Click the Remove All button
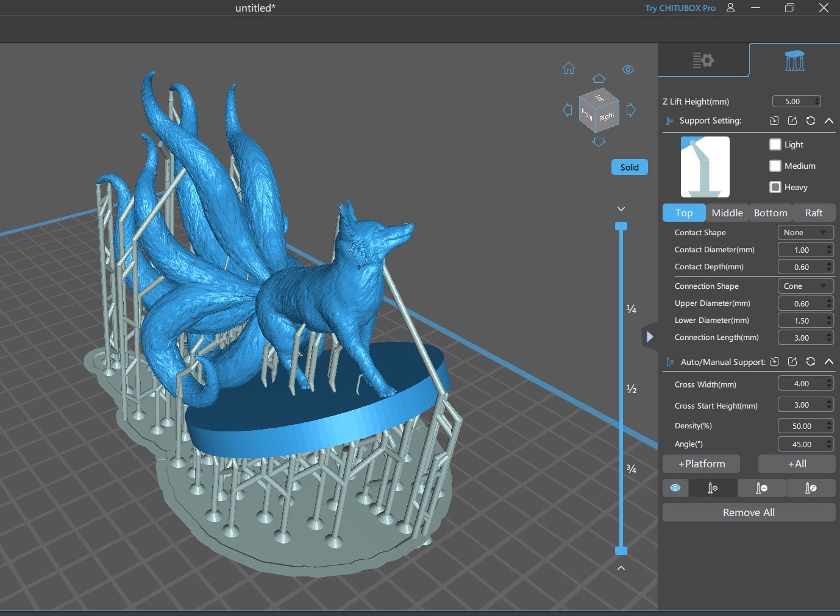This screenshot has height=616, width=840. pos(749,512)
